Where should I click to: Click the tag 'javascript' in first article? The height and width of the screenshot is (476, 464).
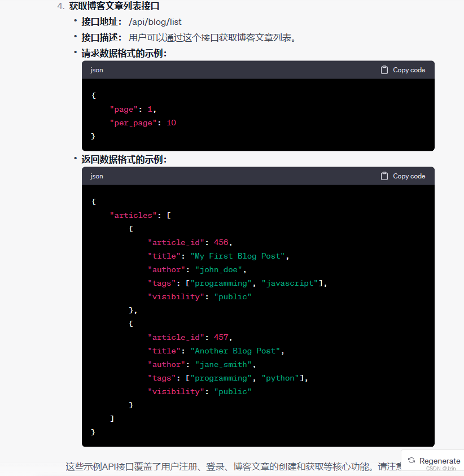pos(289,283)
